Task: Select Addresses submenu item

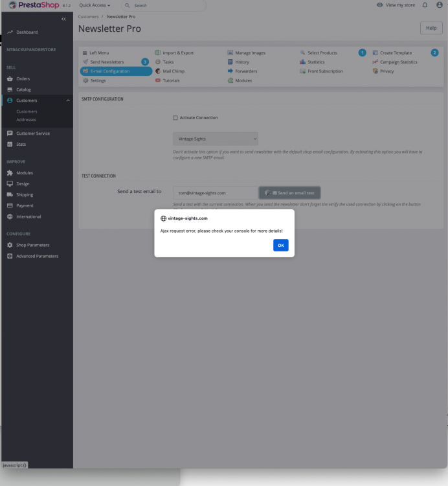Action: point(27,120)
